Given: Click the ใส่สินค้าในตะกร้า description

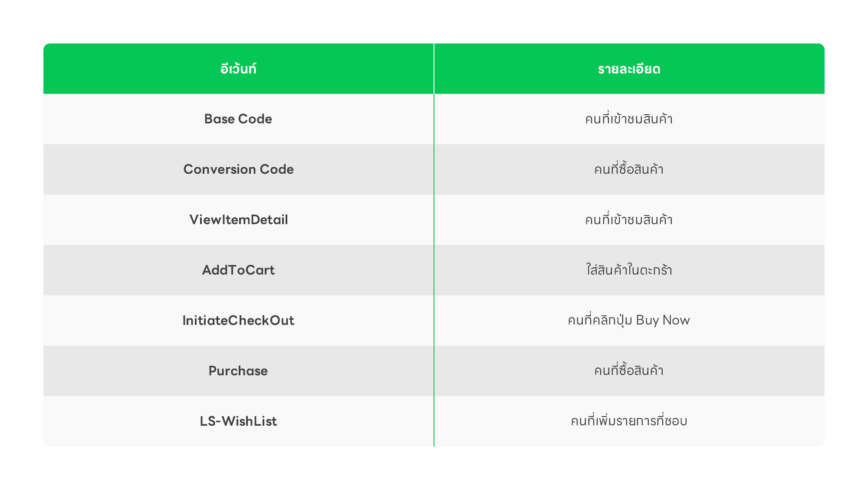Looking at the screenshot, I should pyautogui.click(x=629, y=270).
